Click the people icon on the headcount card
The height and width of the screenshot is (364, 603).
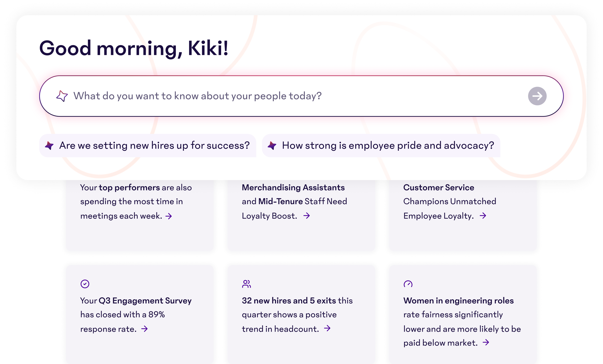(x=247, y=284)
